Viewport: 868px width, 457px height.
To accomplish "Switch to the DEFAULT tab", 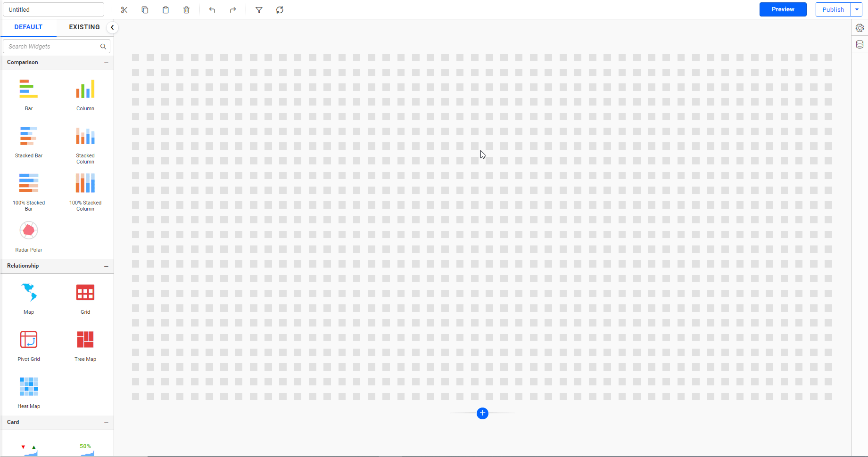I will 28,27.
